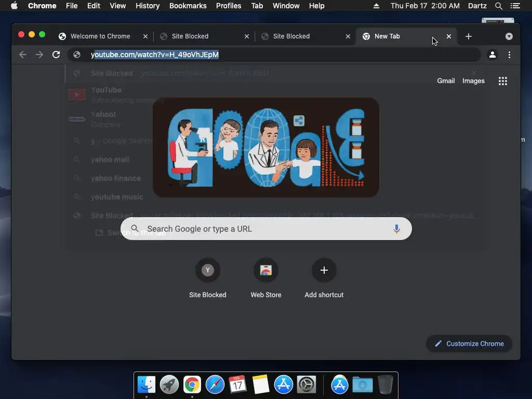Viewport: 532px width, 399px height.
Task: Open the History menu
Action: [148, 6]
